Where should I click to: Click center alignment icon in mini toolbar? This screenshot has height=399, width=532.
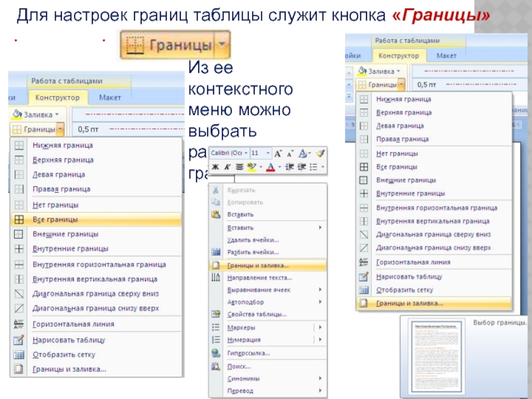click(x=239, y=166)
